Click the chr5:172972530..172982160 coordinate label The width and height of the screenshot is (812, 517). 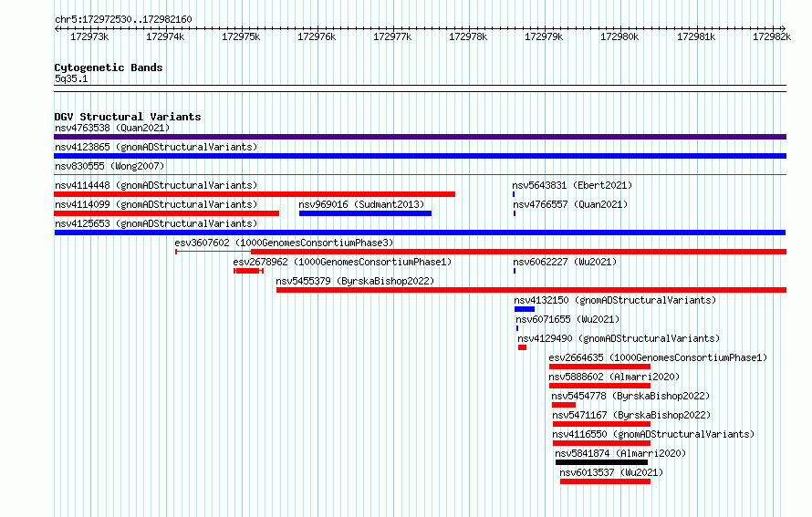pyautogui.click(x=123, y=19)
